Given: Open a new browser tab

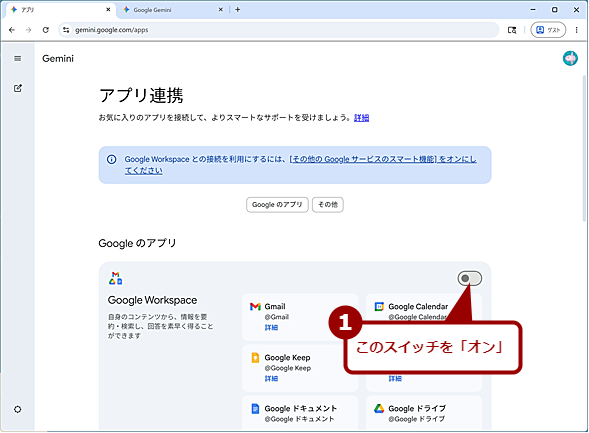Looking at the screenshot, I should (238, 10).
